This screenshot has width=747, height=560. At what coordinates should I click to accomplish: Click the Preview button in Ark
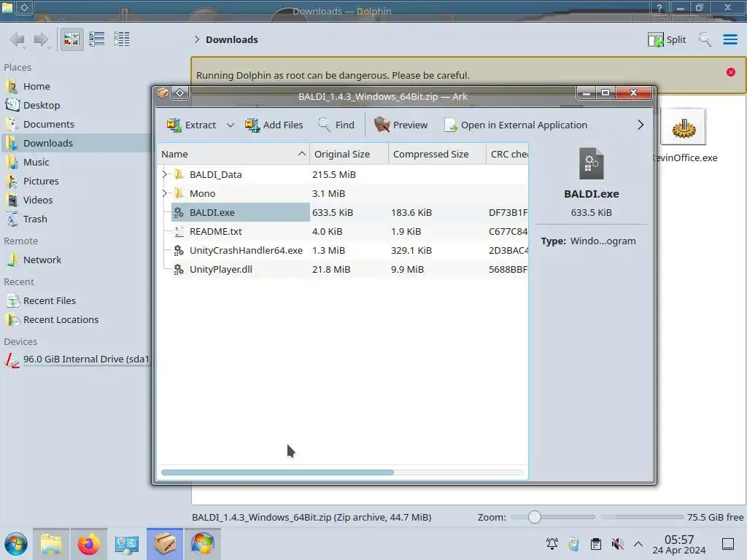400,125
